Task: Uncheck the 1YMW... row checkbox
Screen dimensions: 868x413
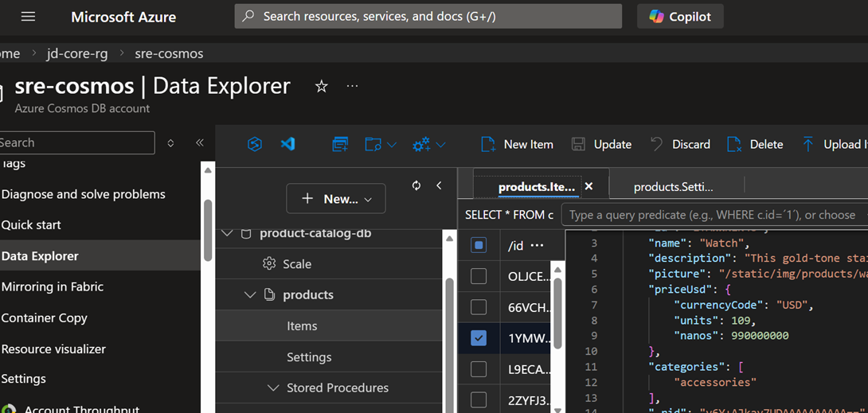Action: (479, 338)
